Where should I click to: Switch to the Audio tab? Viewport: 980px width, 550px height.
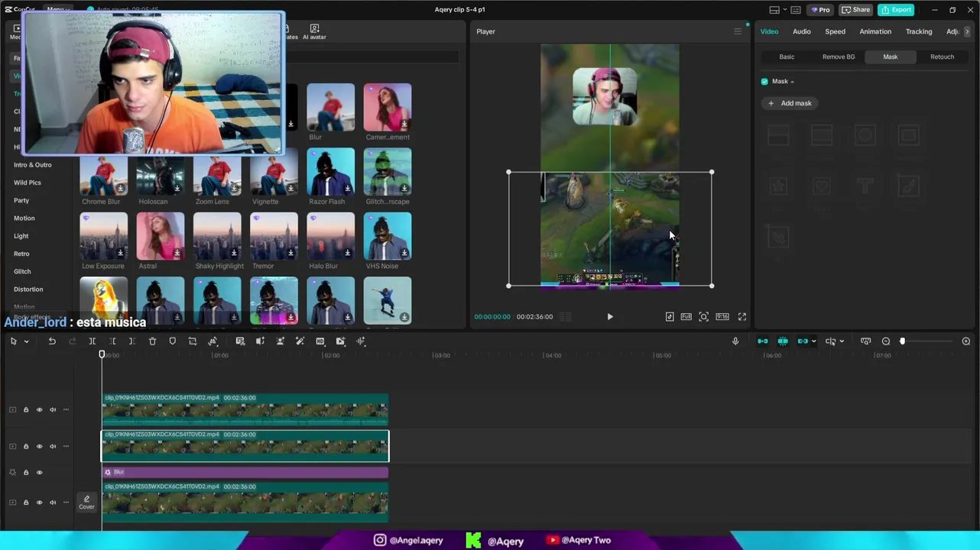point(801,31)
